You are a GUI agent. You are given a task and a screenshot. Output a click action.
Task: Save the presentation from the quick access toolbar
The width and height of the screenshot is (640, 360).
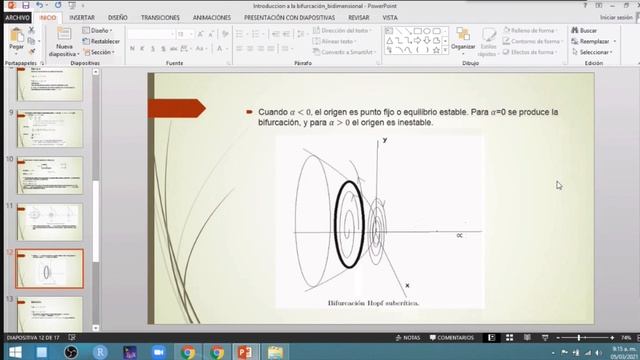point(26,5)
